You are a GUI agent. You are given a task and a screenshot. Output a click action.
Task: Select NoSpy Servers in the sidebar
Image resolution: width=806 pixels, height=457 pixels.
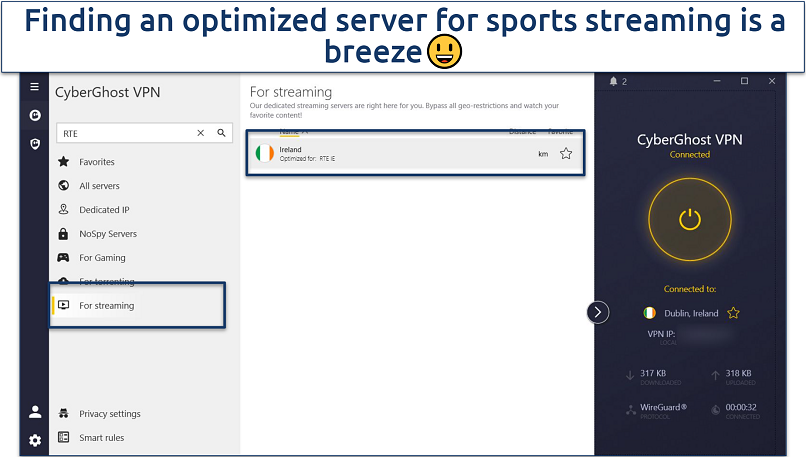click(108, 234)
